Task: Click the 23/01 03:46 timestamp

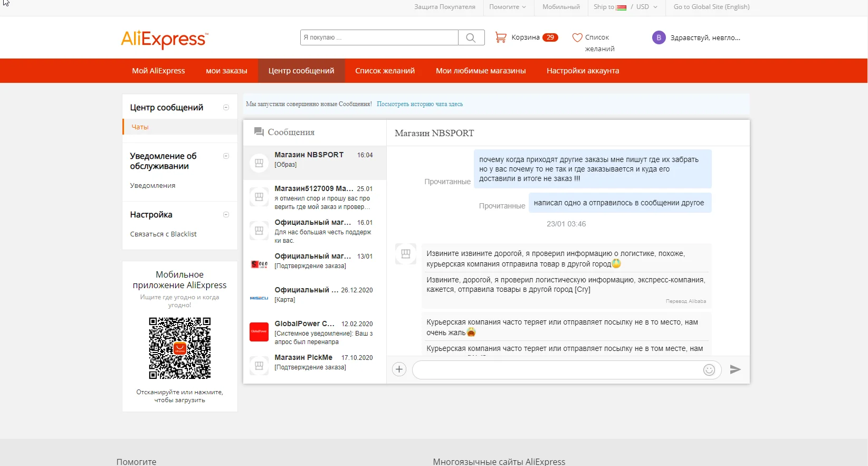Action: (566, 224)
